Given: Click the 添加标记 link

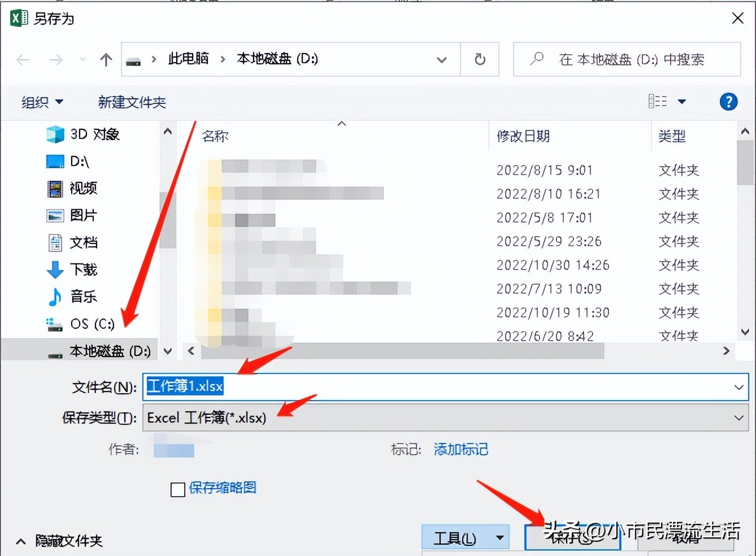Looking at the screenshot, I should 460,449.
